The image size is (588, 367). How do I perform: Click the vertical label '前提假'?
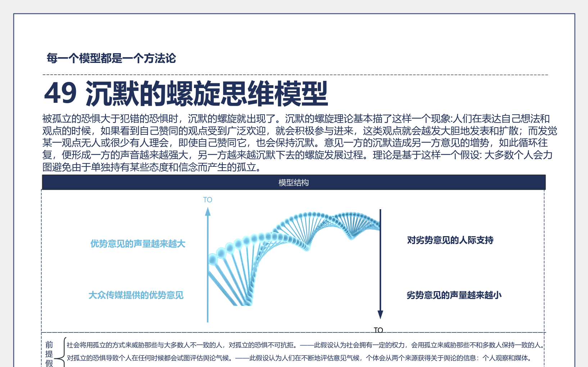point(49,354)
